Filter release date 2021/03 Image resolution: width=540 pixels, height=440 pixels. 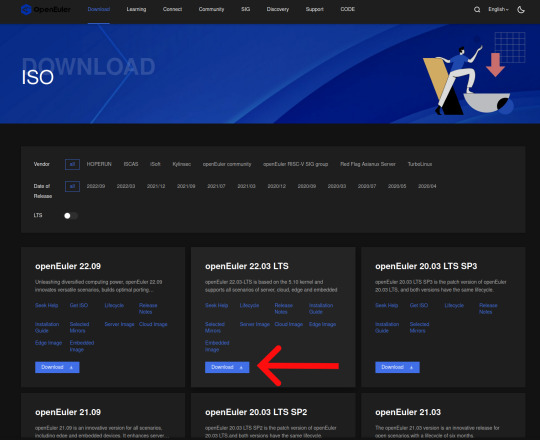[247, 186]
